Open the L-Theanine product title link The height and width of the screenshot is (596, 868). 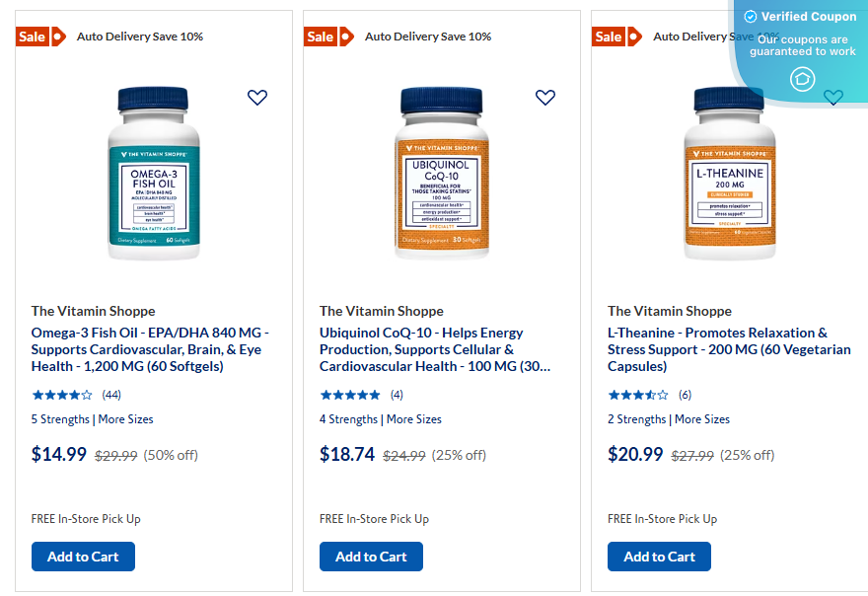730,348
